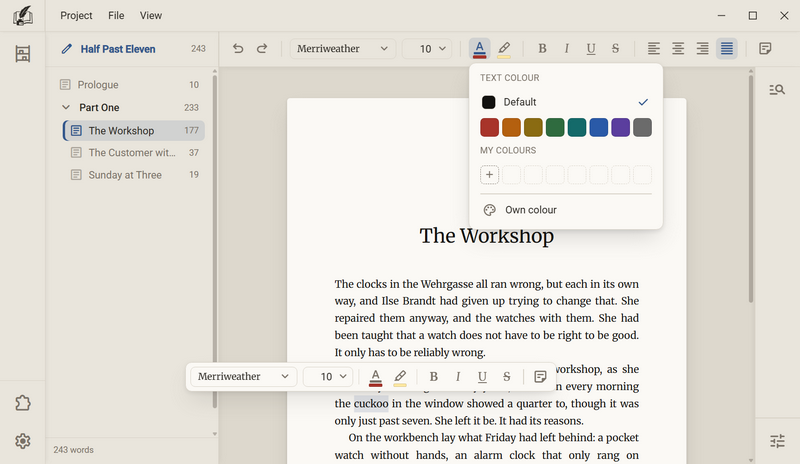Open the floating toolbar Merriweather font dropdown
This screenshot has width=800, height=464.
point(244,377)
